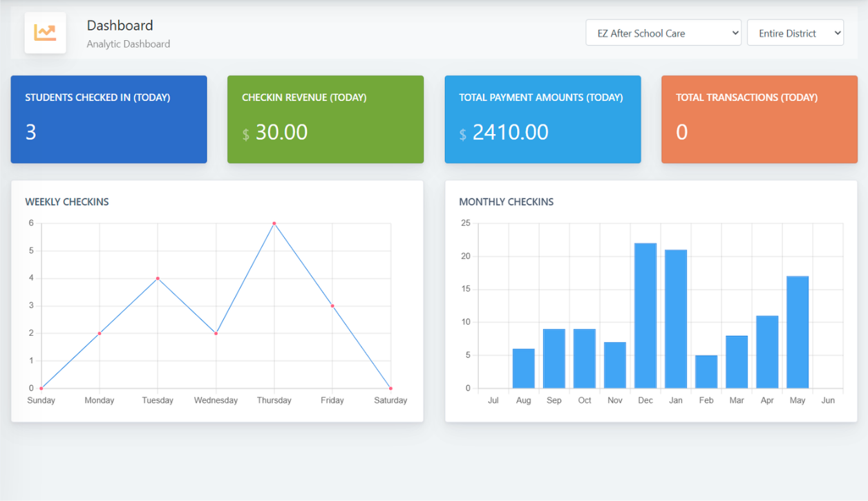The width and height of the screenshot is (868, 501).
Task: Select the Thursday peak point on Weekly Checkins
Action: point(274,223)
